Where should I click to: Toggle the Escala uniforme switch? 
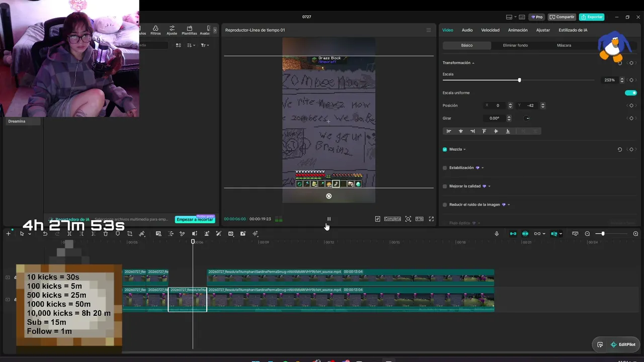[x=630, y=93]
